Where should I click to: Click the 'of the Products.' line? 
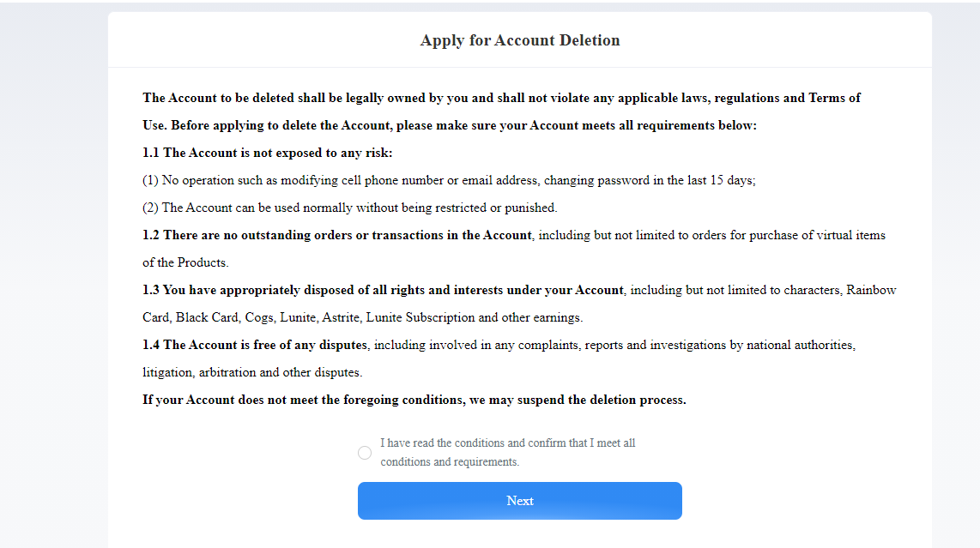click(x=185, y=263)
